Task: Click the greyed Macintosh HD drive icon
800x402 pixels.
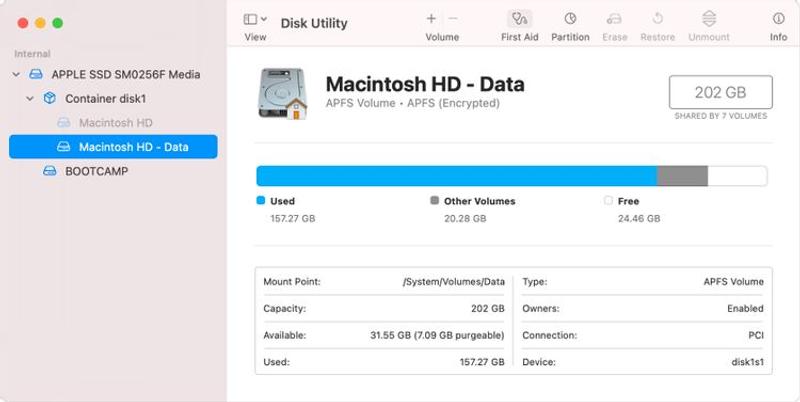Action: coord(63,122)
